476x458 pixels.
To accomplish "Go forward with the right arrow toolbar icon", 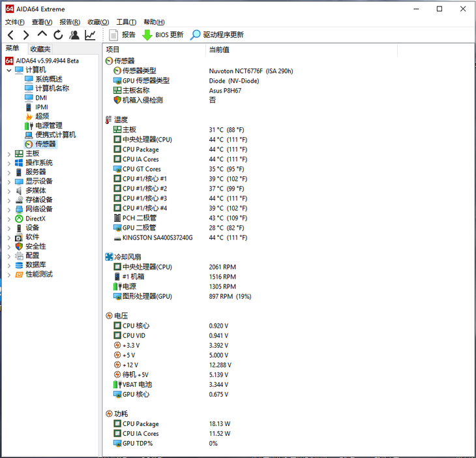I will (26, 35).
